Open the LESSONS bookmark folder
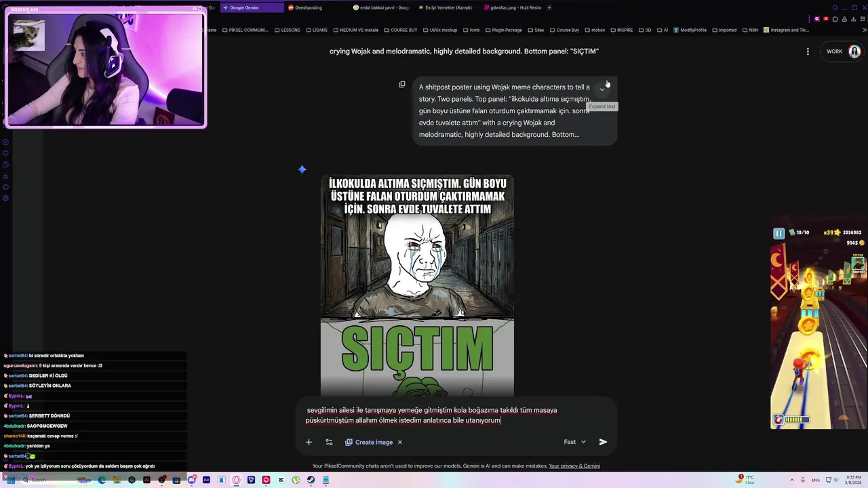The height and width of the screenshot is (488, 868). [287, 30]
